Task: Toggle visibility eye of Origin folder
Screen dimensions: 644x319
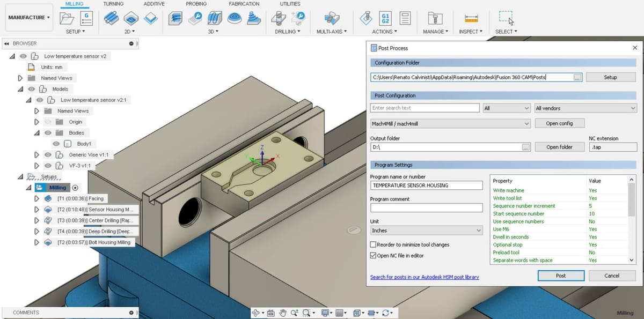Action: 48,122
